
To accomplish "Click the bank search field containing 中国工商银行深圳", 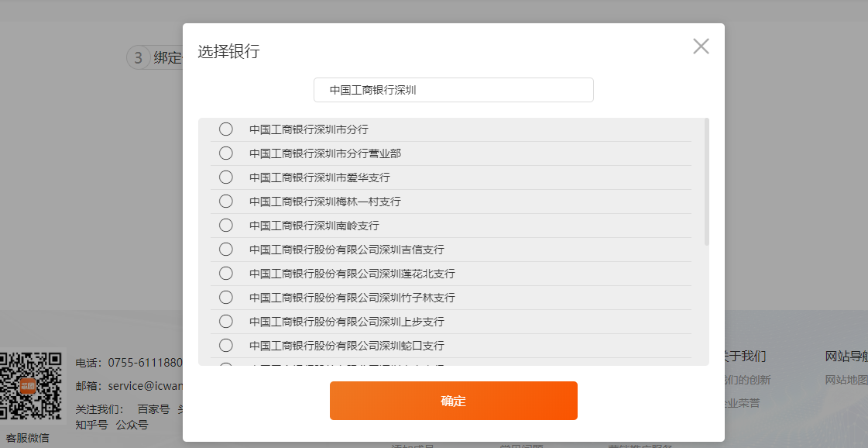I will [454, 90].
